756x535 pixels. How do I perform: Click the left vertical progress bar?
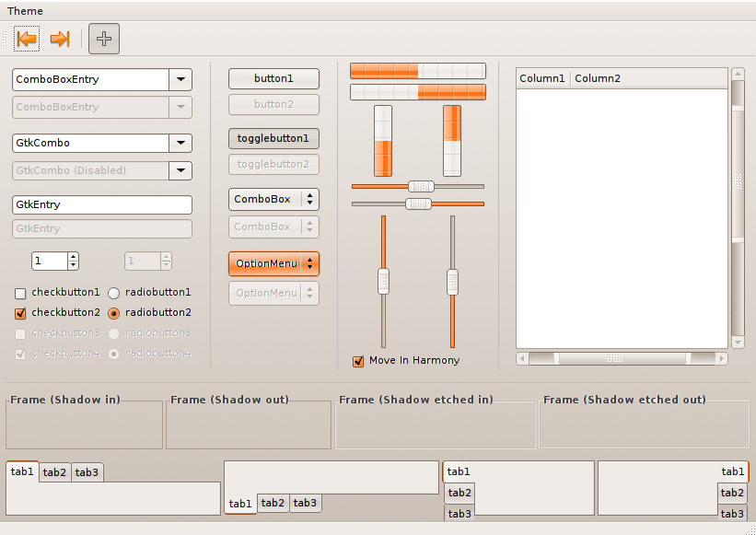[x=383, y=141]
